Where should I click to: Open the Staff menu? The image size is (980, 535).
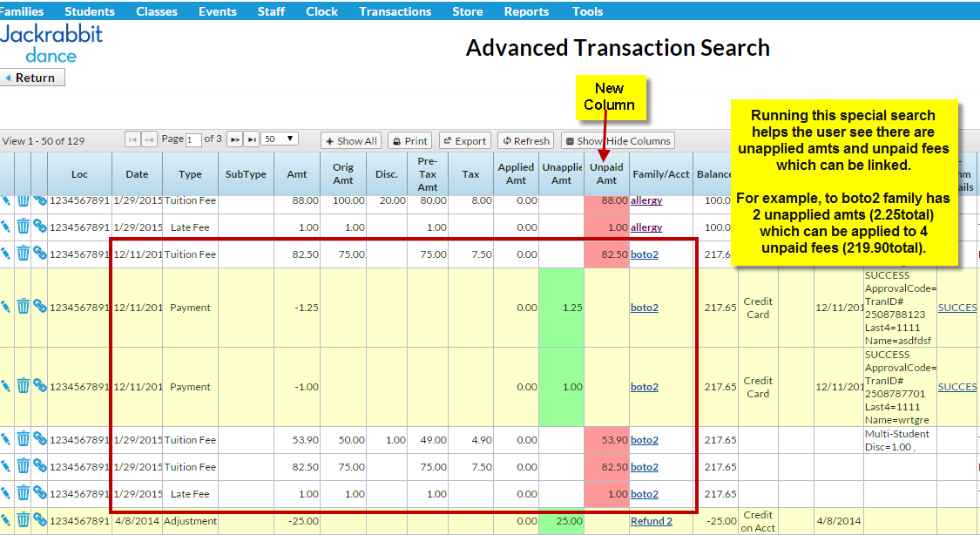pos(271,11)
